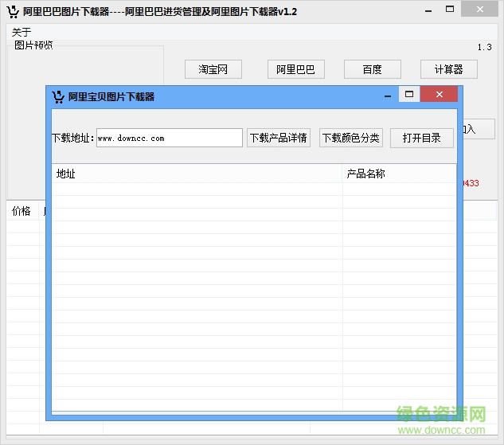Open 阿里巴巴 site button
The height and width of the screenshot is (445, 504).
[295, 69]
